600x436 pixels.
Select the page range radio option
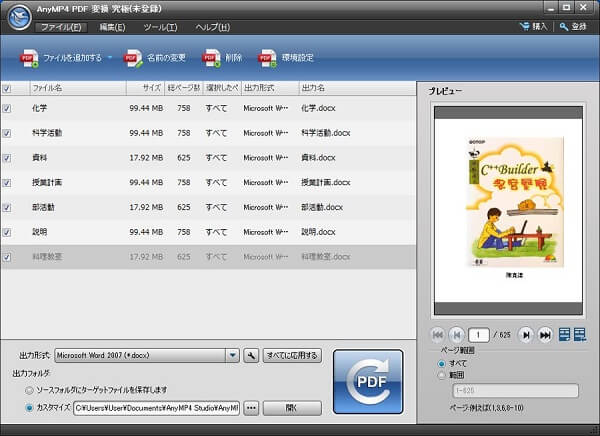click(444, 375)
